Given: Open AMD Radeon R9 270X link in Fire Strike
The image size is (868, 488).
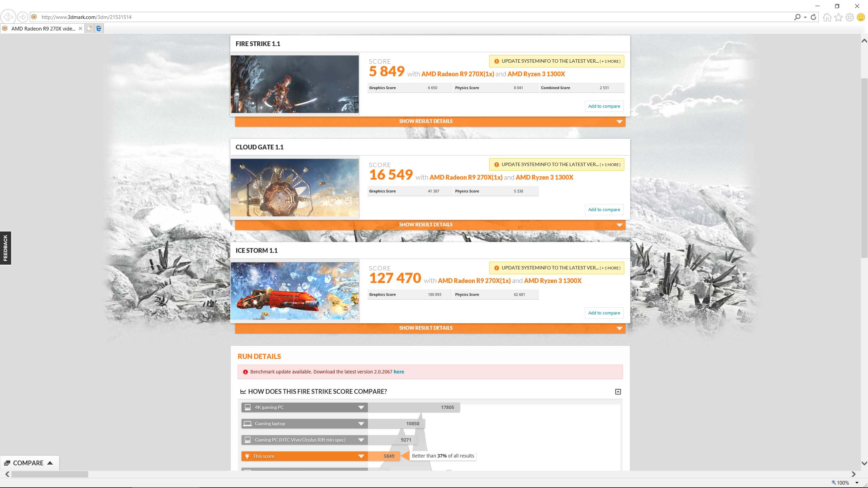Looking at the screenshot, I should tap(457, 74).
